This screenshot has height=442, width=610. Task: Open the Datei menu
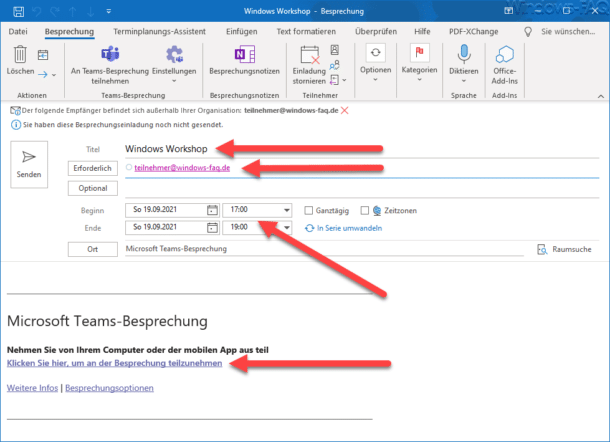click(18, 32)
